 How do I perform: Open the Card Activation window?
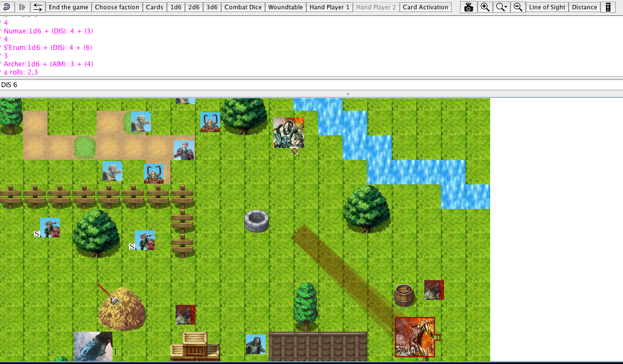coord(425,7)
